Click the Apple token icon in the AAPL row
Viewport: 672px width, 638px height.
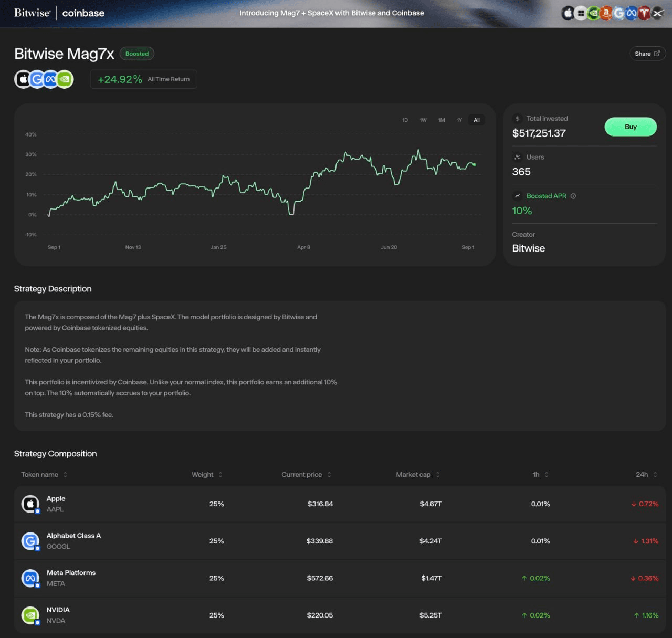tap(30, 504)
